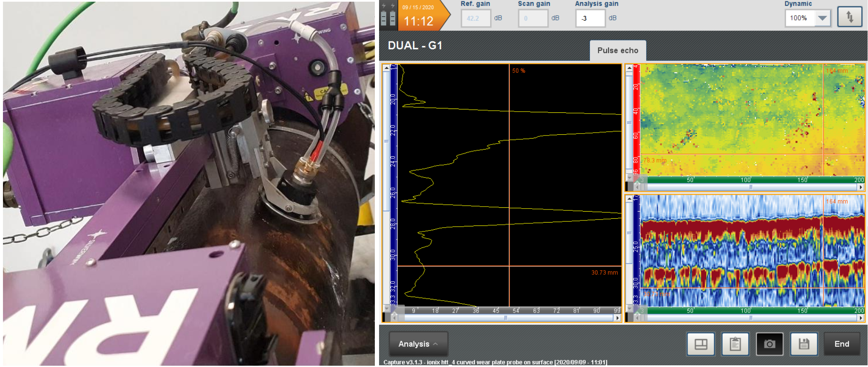Click the End button
The width and height of the screenshot is (868, 367).
[842, 344]
